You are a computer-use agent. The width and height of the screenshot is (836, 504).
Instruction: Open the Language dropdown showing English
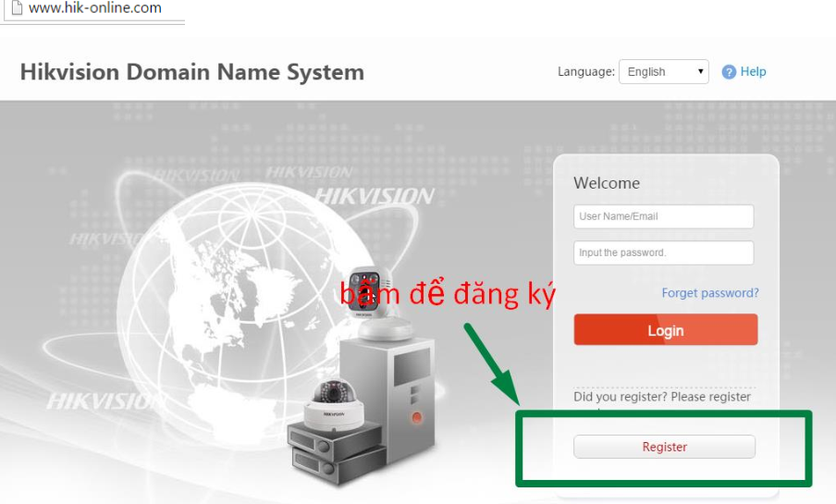(663, 71)
